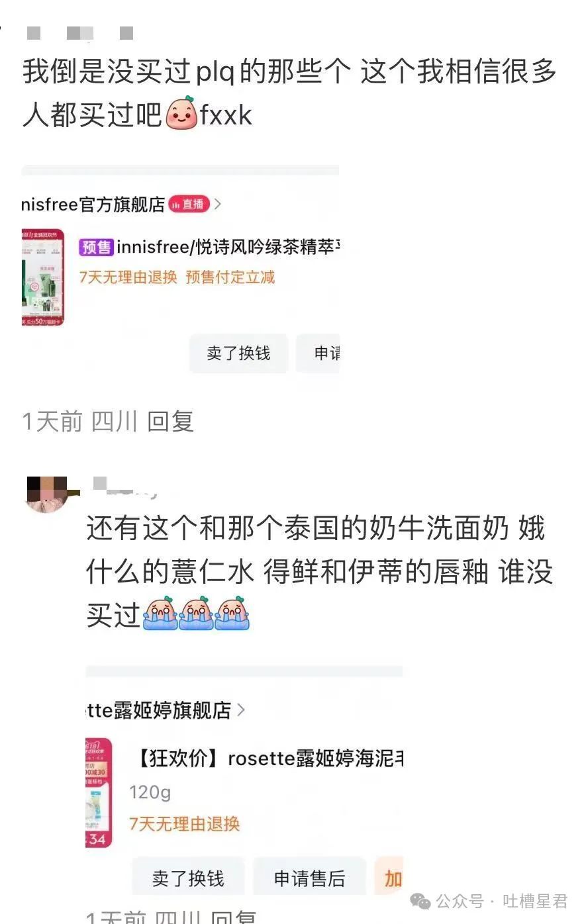Expand the rosette露姬婷旗舰店 chevron
The height and width of the screenshot is (924, 586).
point(240,710)
